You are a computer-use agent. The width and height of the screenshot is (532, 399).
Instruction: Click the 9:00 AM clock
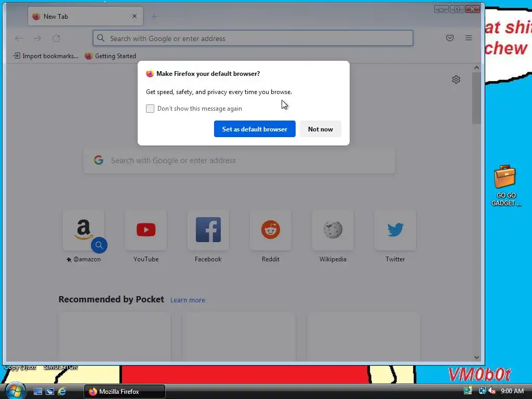pos(512,391)
